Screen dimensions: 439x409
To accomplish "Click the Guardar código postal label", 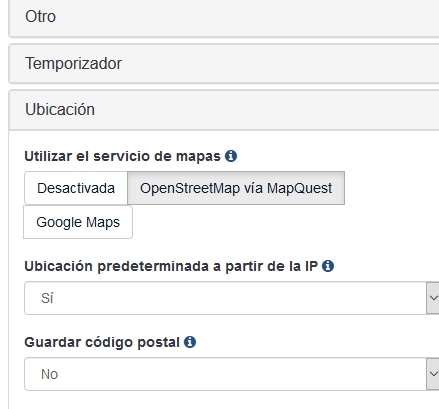I will 102,342.
